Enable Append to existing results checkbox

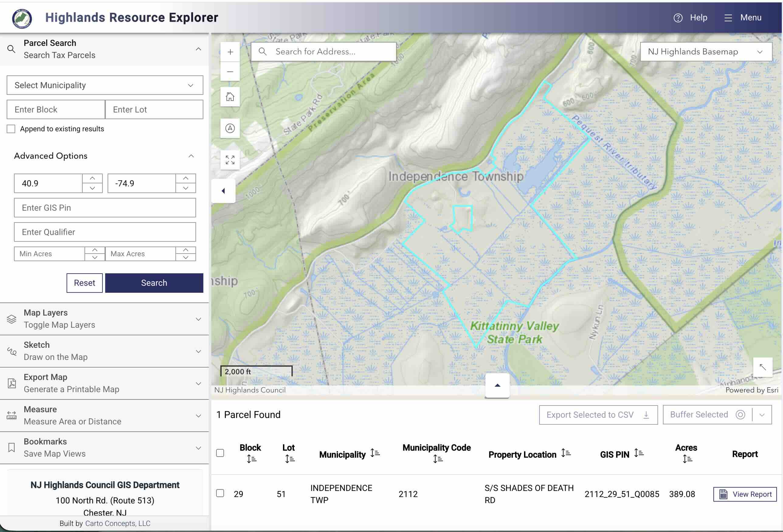[11, 129]
